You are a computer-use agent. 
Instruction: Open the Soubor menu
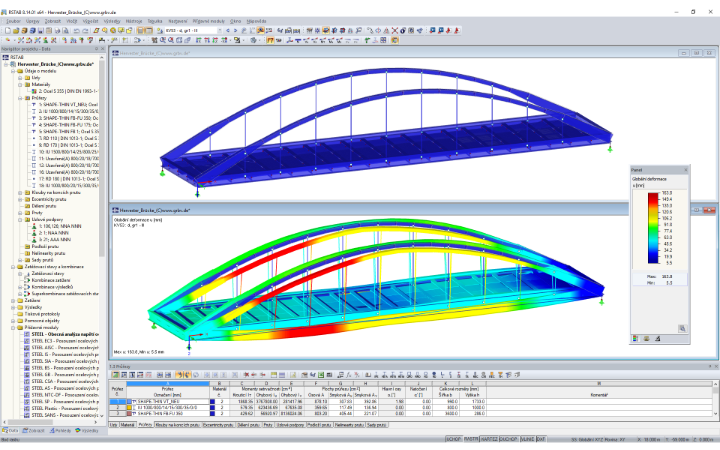pos(13,21)
